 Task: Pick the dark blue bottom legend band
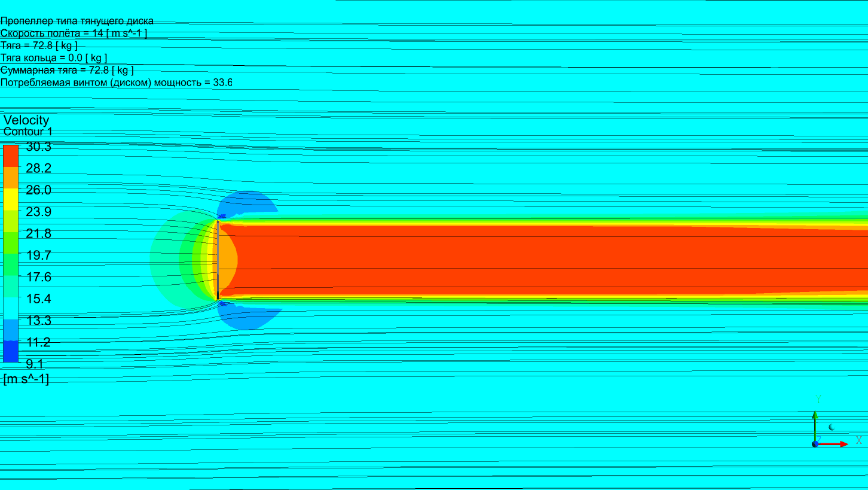[11, 352]
